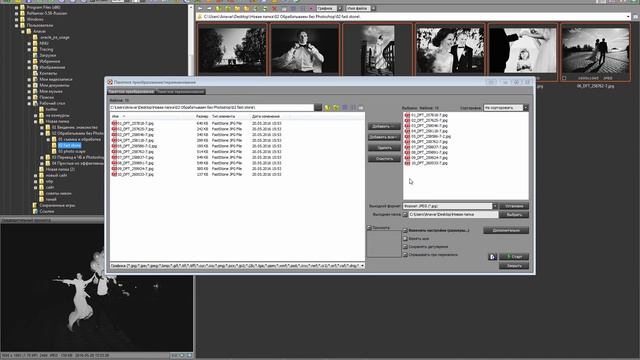Screen dimensions: 640x360
Task: Select the Пакетное преобразование tab
Action: pyautogui.click(x=131, y=91)
